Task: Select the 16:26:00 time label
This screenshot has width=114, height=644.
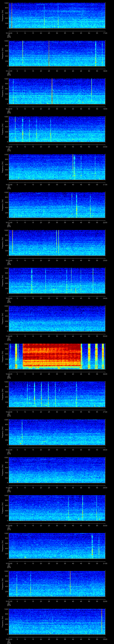Action: coord(9,412)
